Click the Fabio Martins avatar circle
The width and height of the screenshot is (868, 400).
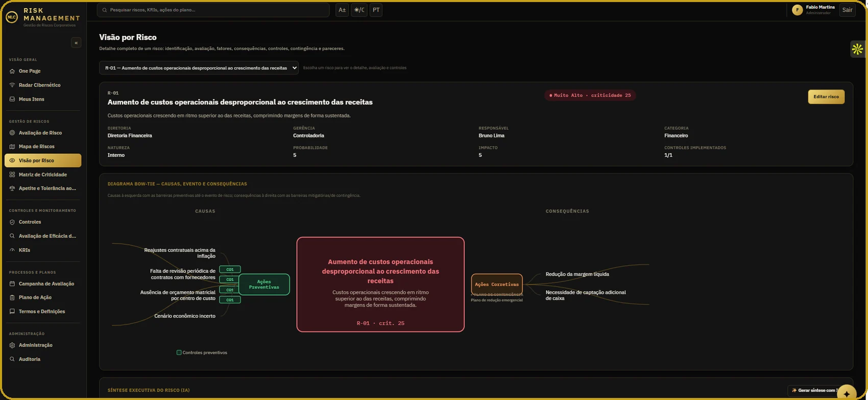click(798, 10)
